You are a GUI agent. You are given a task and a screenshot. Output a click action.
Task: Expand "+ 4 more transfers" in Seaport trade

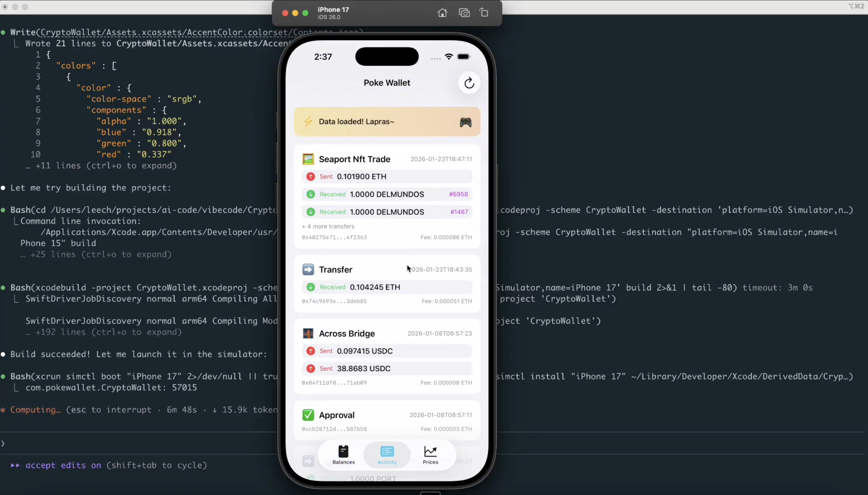[328, 226]
